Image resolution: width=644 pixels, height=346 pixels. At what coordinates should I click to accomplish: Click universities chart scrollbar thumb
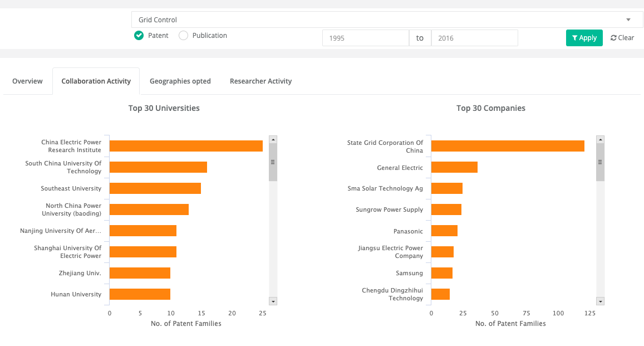point(273,162)
